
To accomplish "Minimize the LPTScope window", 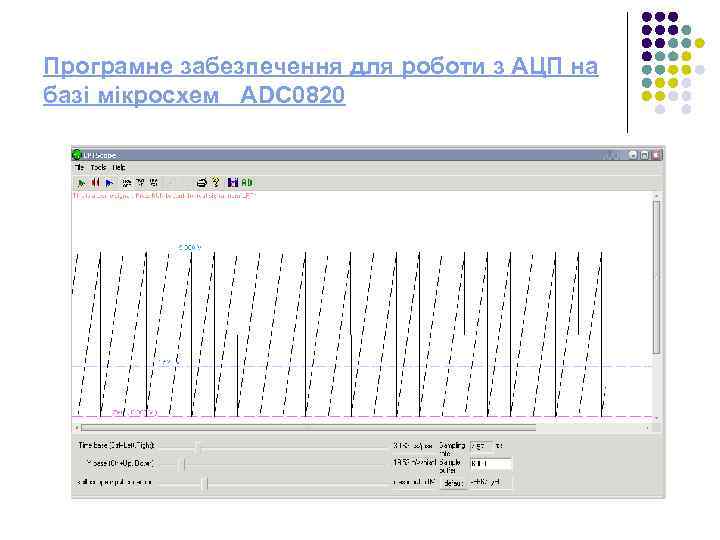I will click(x=633, y=155).
